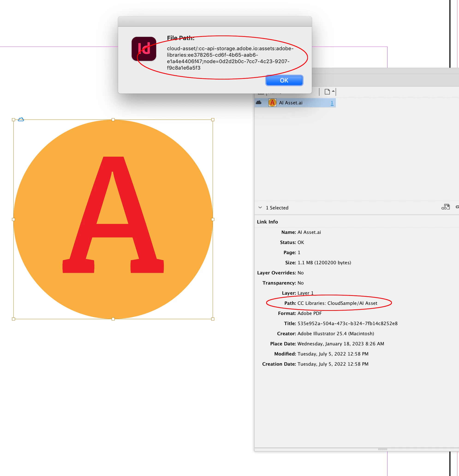Click the OK button in File Path dialog

pyautogui.click(x=284, y=80)
